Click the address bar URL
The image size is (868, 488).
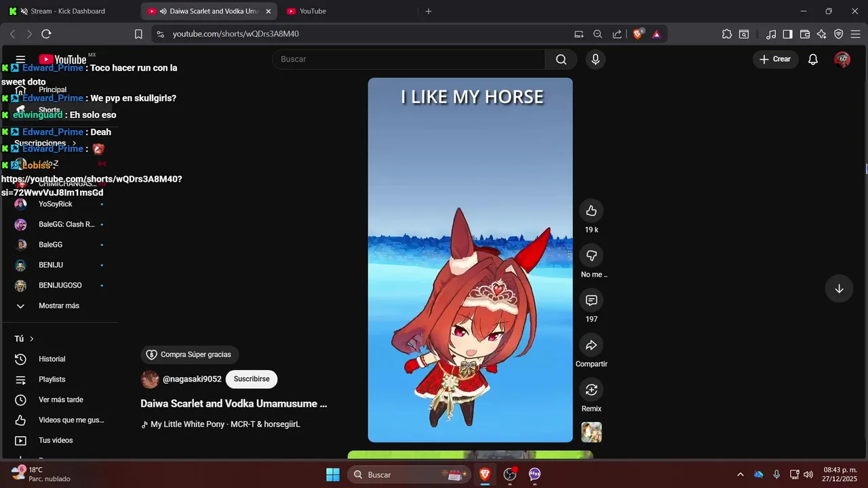(236, 34)
